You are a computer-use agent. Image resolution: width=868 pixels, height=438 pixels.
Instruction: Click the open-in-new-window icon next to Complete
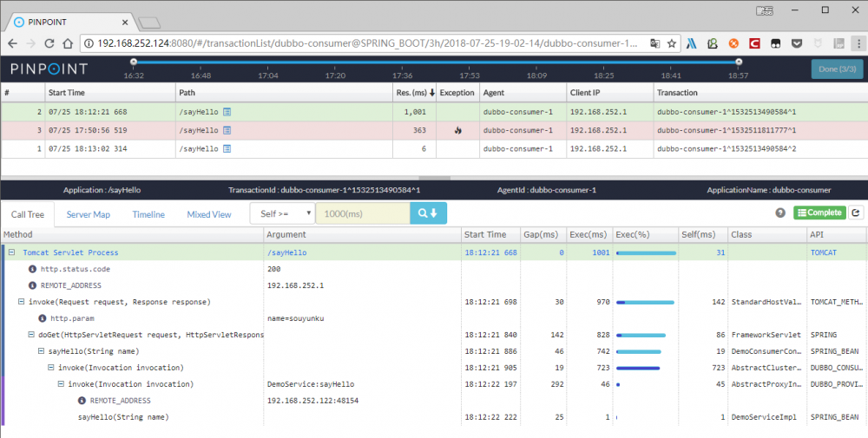click(856, 212)
